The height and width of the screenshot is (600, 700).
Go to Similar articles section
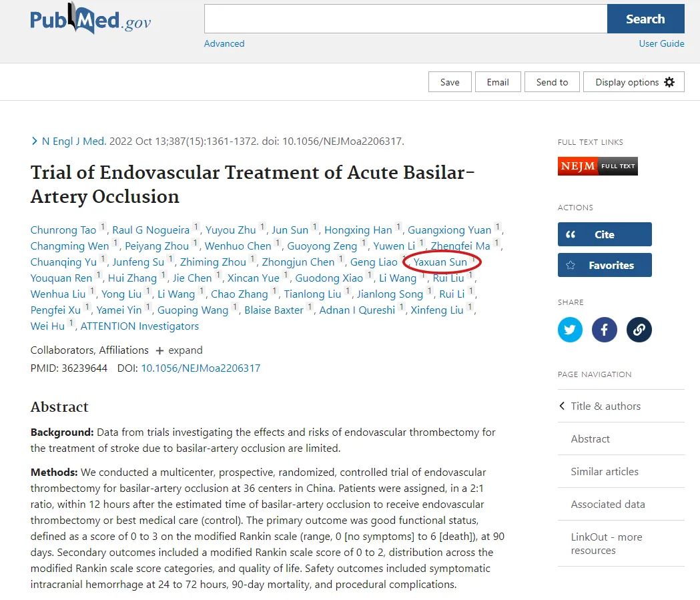(605, 471)
